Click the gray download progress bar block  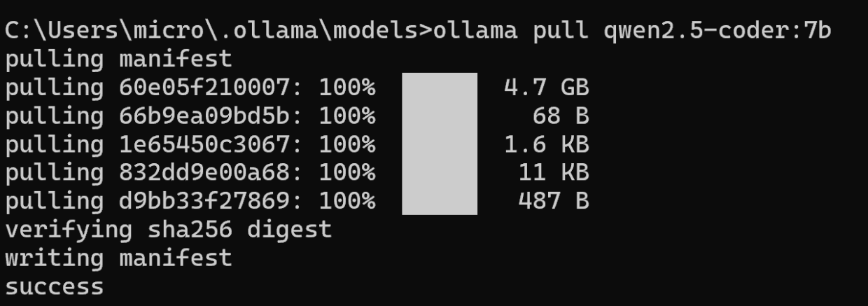440,144
